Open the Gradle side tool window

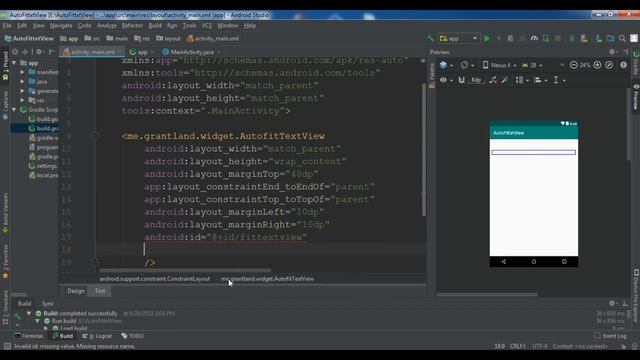click(636, 63)
